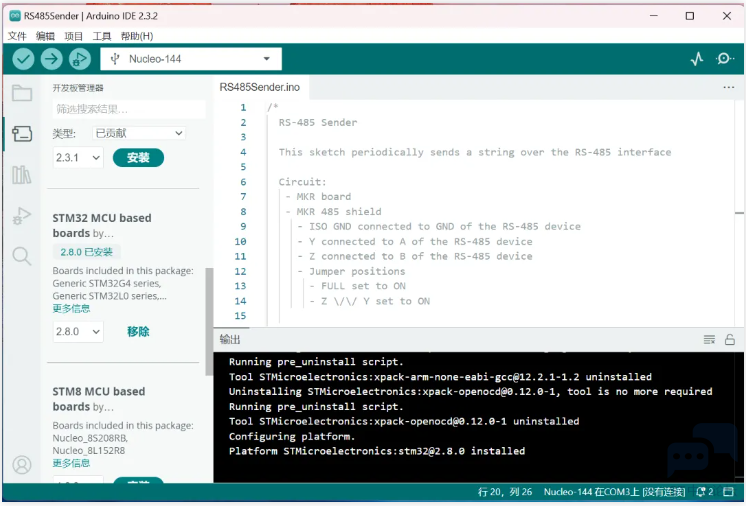The width and height of the screenshot is (746, 506).
Task: Open the Library Manager sidebar icon
Action: [22, 175]
